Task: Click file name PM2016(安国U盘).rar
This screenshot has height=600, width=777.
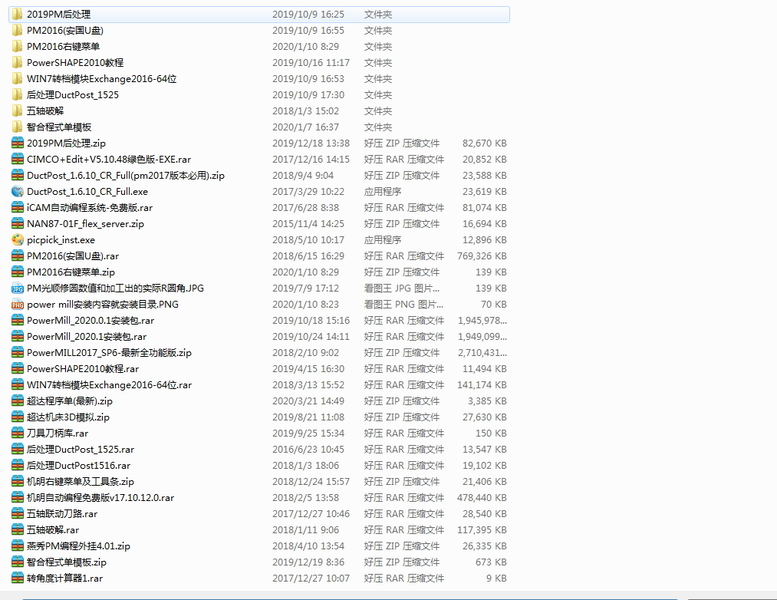Action: 73,256
